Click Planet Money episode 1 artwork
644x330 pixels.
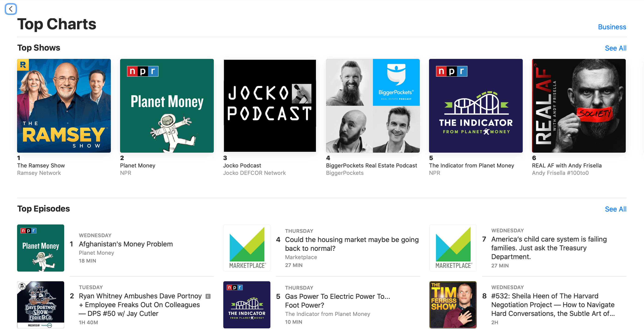pyautogui.click(x=40, y=248)
